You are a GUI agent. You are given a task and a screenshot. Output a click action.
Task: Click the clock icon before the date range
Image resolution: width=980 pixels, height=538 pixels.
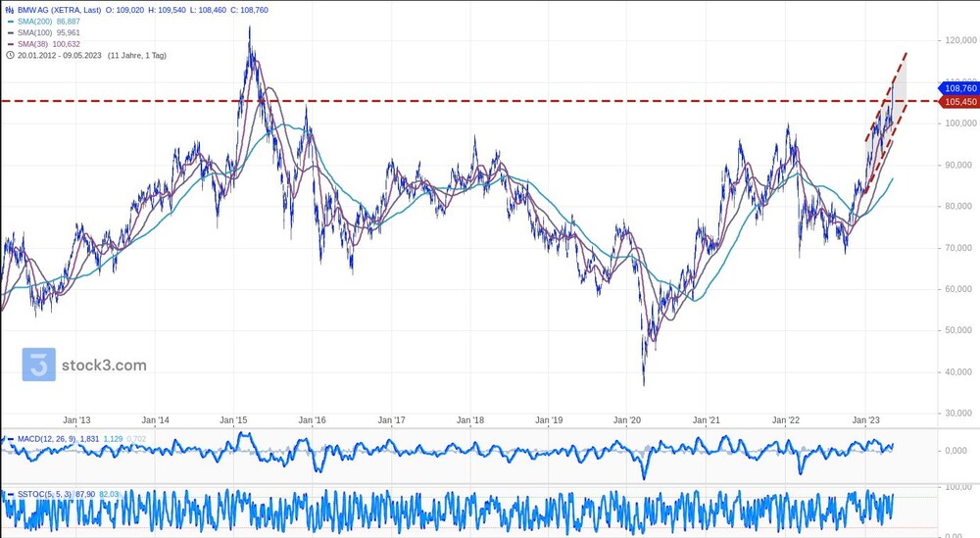[10, 55]
